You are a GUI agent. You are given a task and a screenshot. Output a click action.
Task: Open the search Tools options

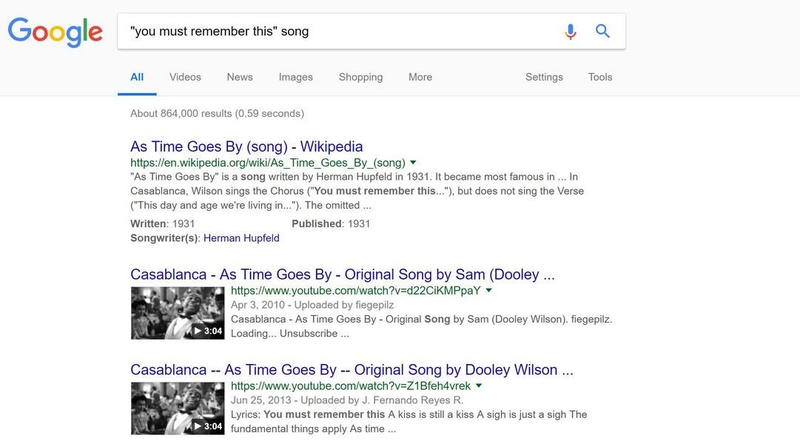point(600,77)
